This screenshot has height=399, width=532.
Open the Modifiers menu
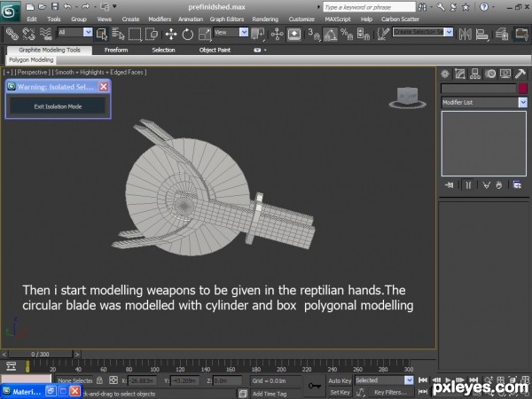pyautogui.click(x=160, y=19)
